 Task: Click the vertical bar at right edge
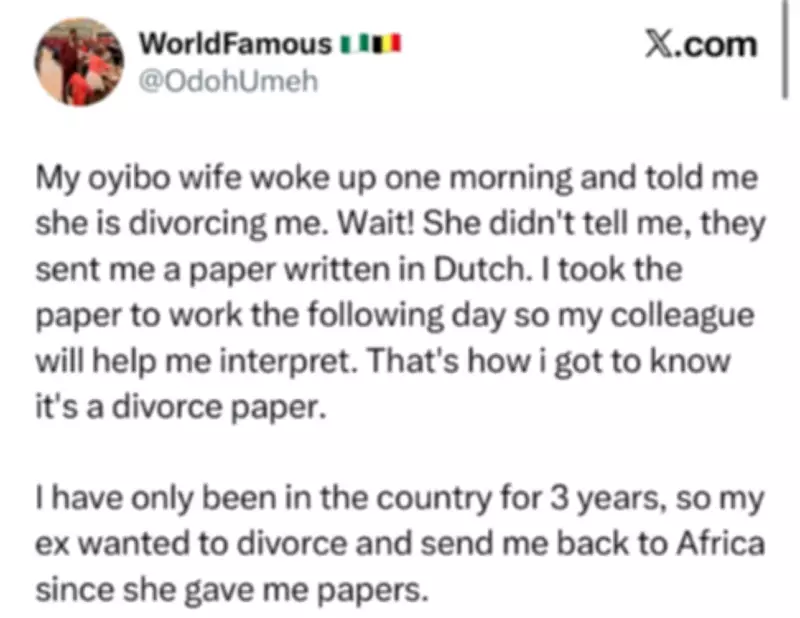pos(782,50)
